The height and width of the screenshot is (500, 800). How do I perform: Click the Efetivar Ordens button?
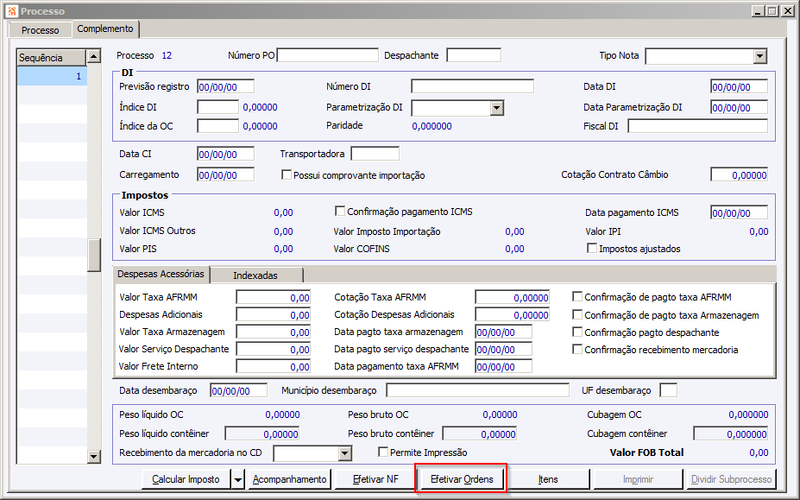462,480
